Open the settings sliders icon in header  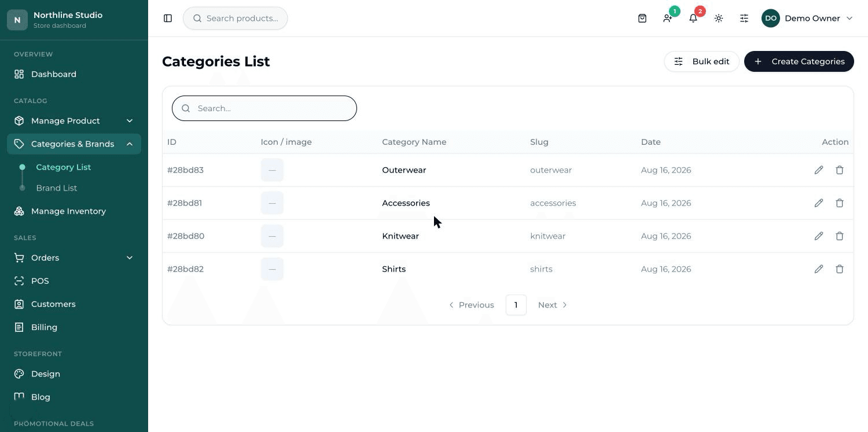744,19
